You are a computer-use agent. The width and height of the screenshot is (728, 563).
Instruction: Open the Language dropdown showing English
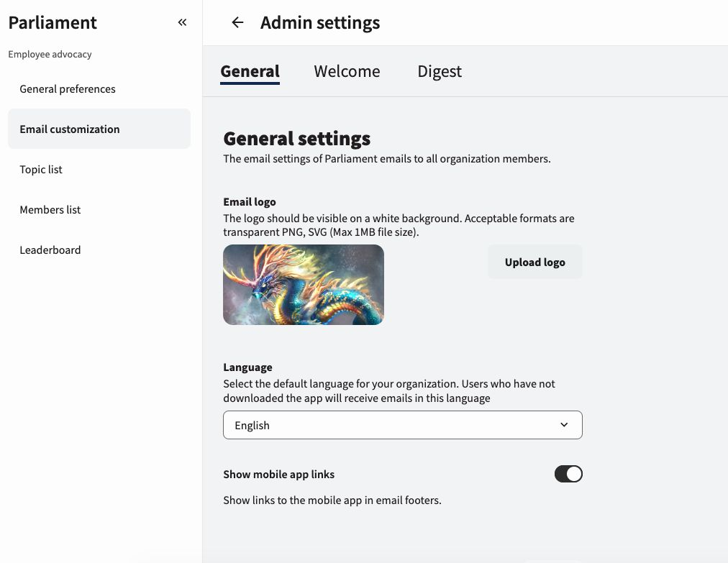point(403,425)
